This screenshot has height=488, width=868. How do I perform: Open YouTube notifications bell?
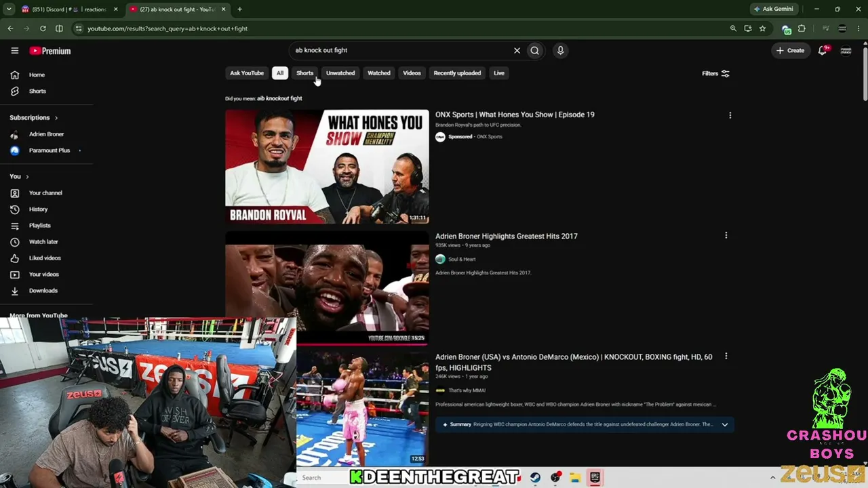[823, 50]
